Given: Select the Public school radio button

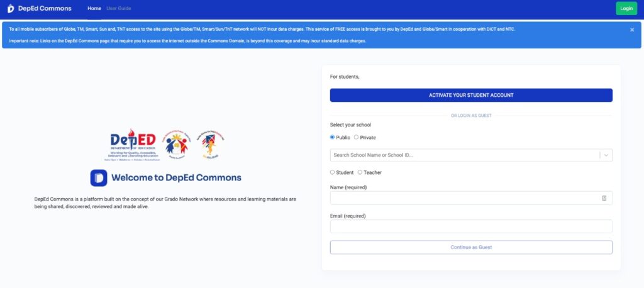Looking at the screenshot, I should (x=332, y=137).
